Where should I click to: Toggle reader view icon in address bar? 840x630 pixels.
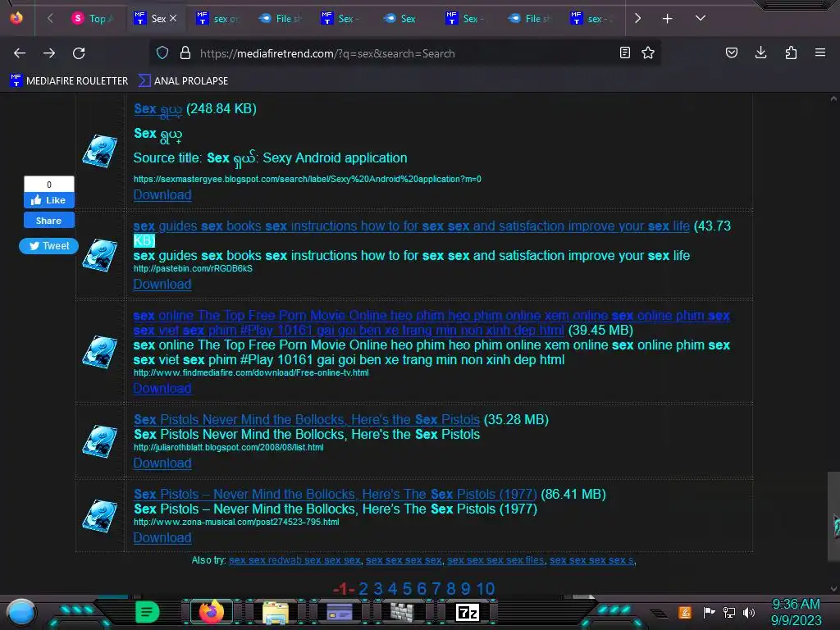624,52
